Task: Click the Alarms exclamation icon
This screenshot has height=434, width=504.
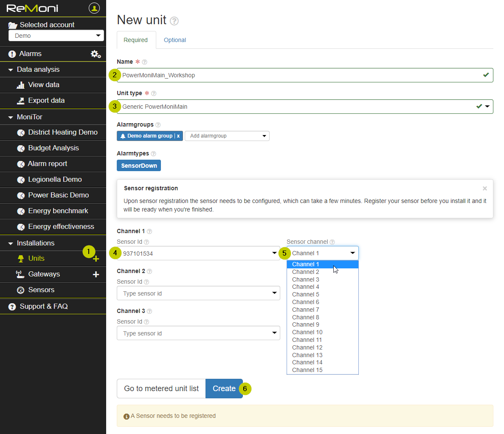Action: point(12,54)
